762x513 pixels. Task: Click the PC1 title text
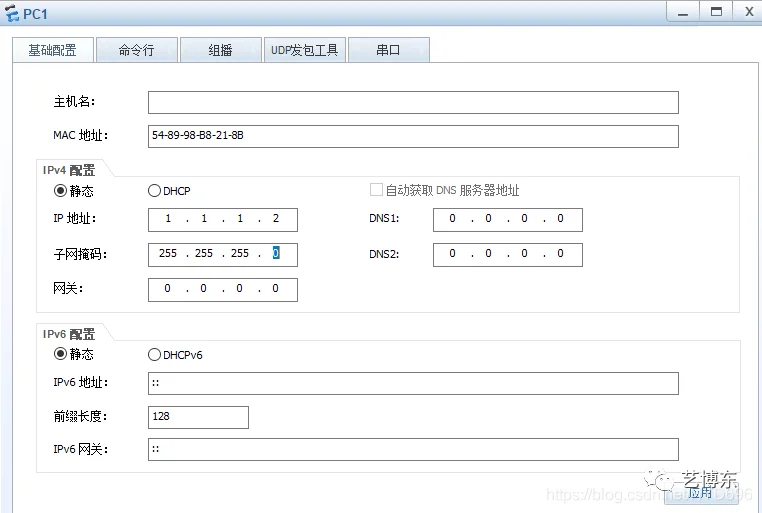pos(35,14)
